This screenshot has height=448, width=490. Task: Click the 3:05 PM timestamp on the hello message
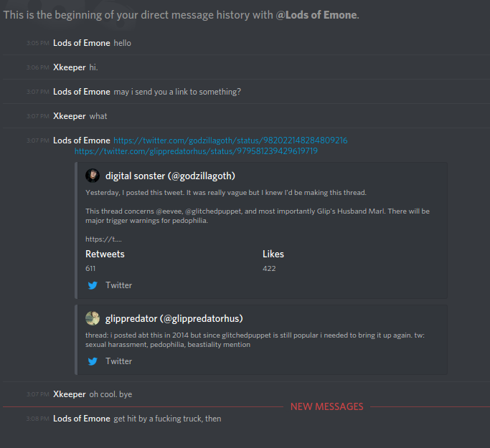point(37,44)
